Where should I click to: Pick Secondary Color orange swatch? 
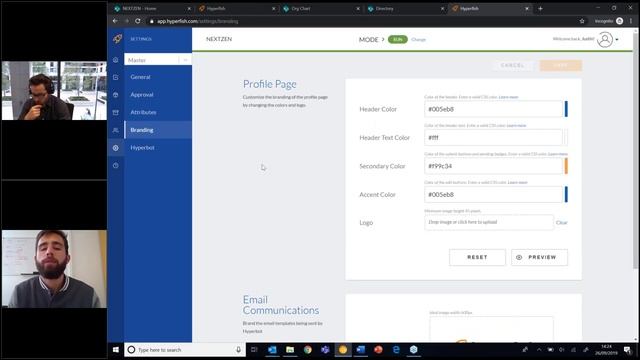point(566,166)
